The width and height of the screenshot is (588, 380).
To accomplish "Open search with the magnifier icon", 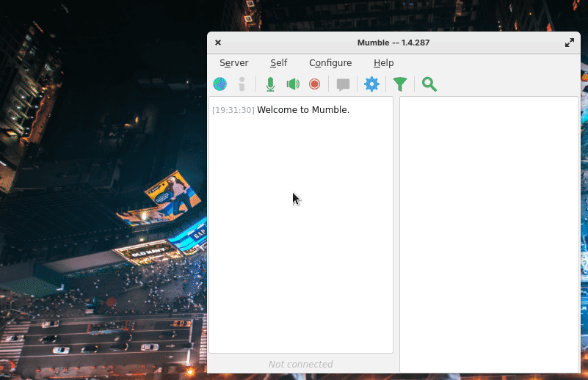I will pyautogui.click(x=429, y=84).
